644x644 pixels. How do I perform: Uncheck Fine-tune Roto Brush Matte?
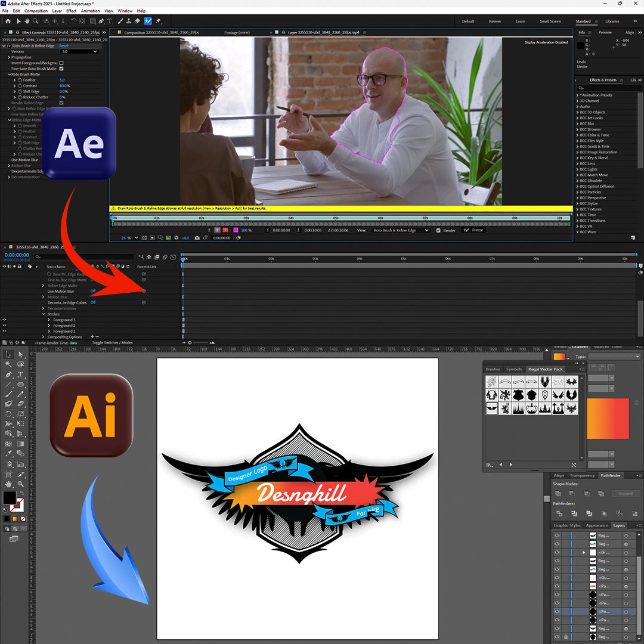tap(62, 69)
